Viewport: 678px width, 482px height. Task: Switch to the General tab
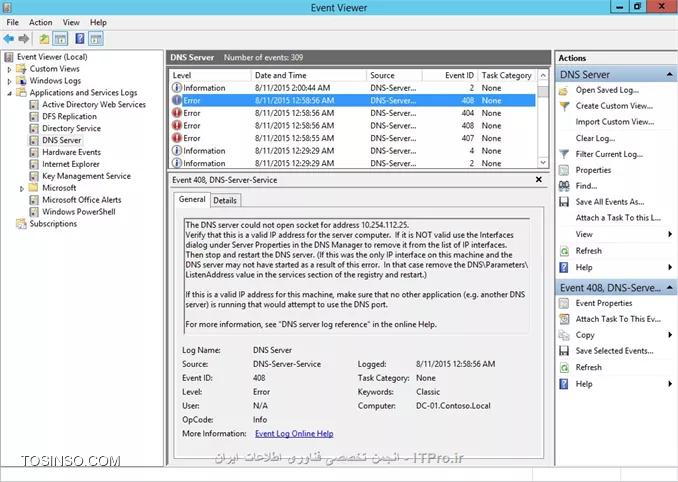click(192, 200)
